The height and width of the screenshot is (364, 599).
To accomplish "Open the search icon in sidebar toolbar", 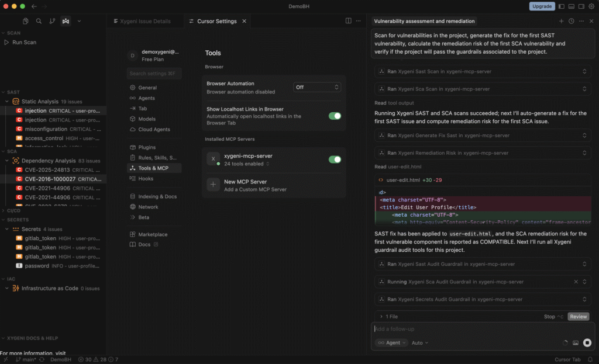I will point(39,22).
